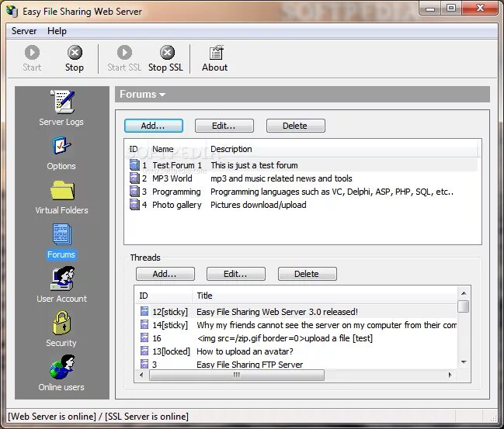Select the 'MP3 World' forum name
This screenshot has height=429, width=504.
click(172, 178)
